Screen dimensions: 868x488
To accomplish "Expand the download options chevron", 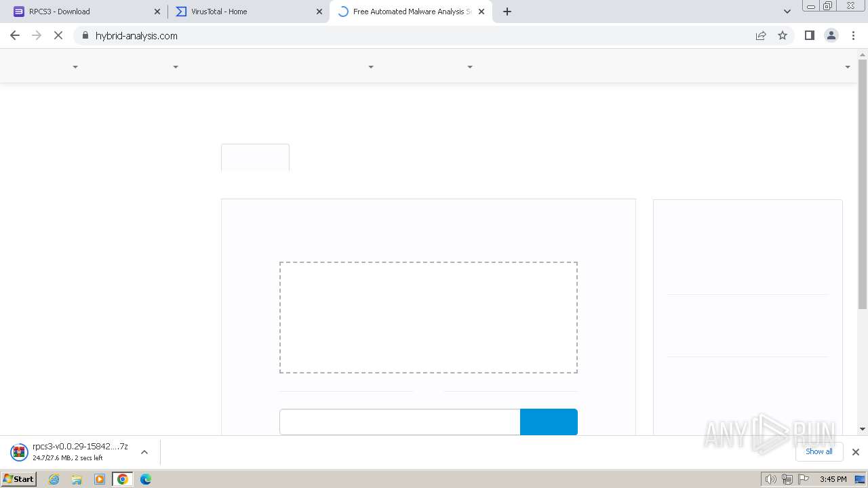I will (x=144, y=452).
